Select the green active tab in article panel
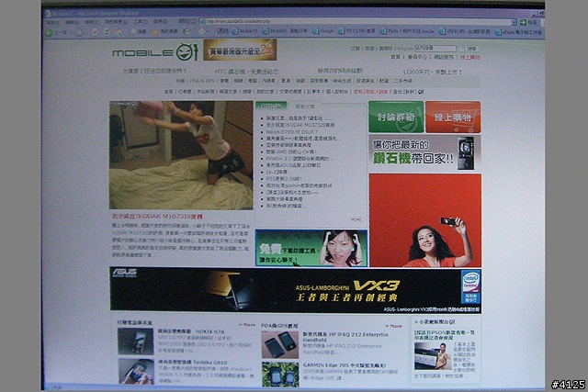Image resolution: width=588 pixels, height=392 pixels. tap(271, 106)
